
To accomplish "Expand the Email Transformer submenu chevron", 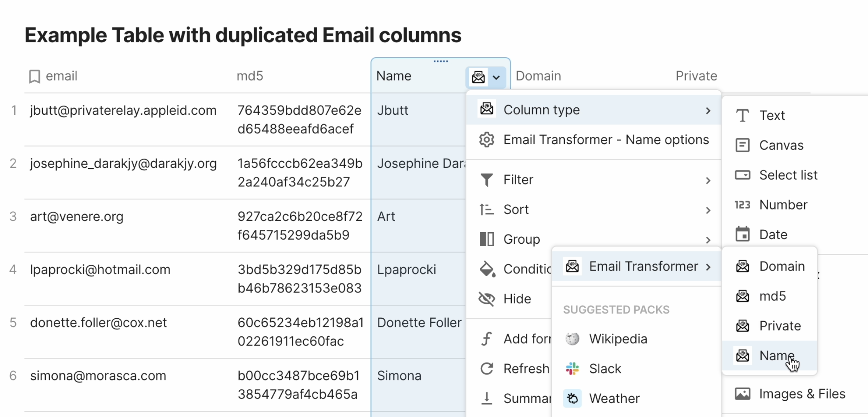I will (x=708, y=267).
